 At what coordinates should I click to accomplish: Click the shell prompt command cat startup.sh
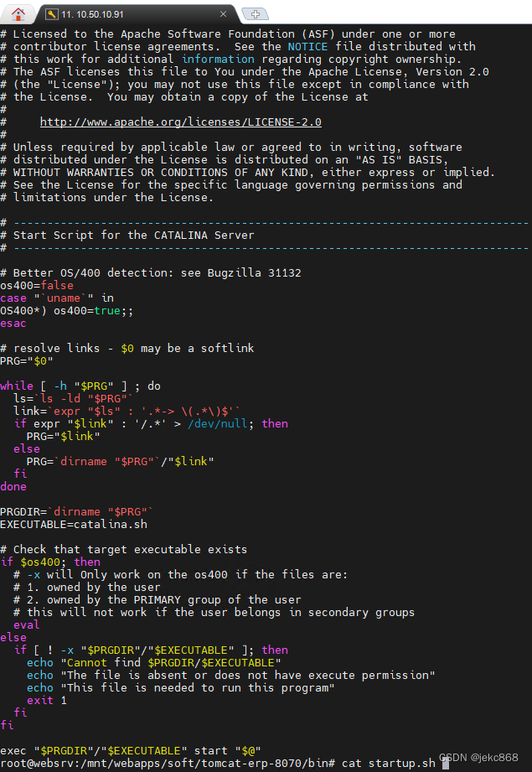389,763
